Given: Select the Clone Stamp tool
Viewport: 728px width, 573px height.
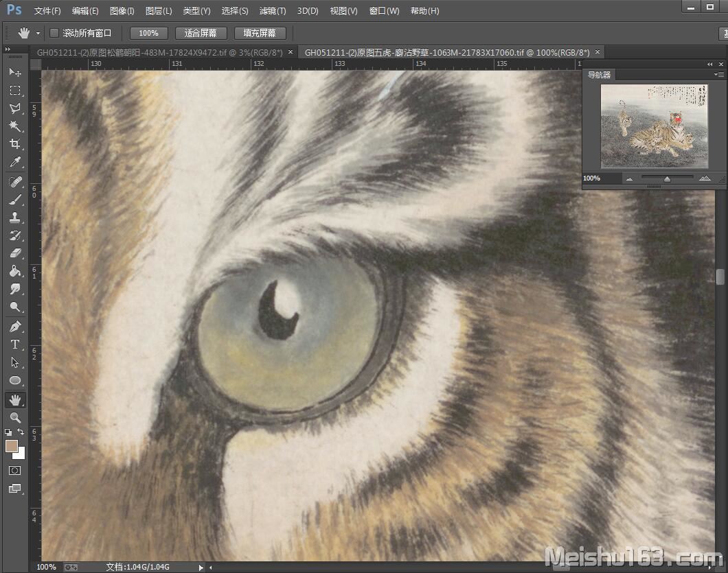Looking at the screenshot, I should pyautogui.click(x=15, y=217).
